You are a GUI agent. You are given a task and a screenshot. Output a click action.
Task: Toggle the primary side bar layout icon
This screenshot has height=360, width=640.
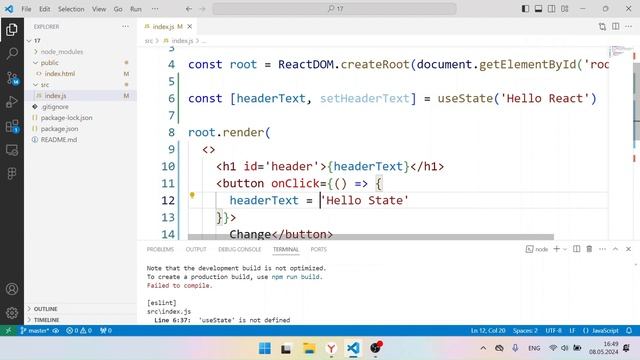coord(525,9)
